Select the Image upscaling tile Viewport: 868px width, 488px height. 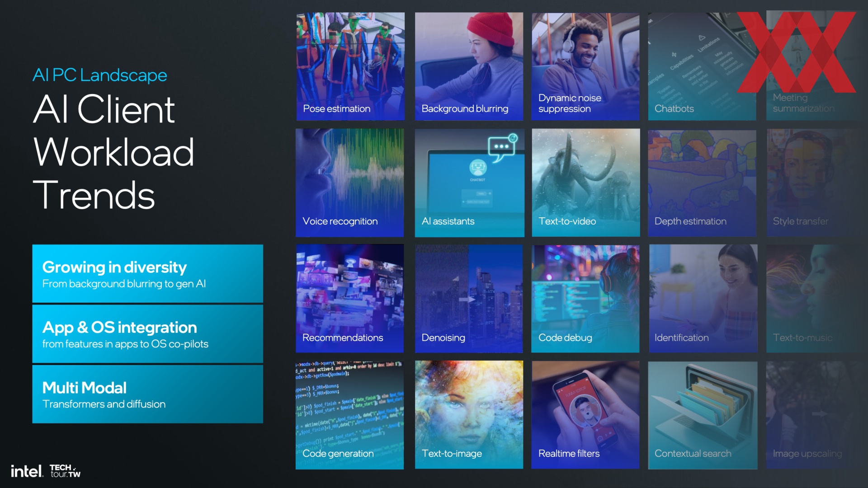pyautogui.click(x=817, y=415)
